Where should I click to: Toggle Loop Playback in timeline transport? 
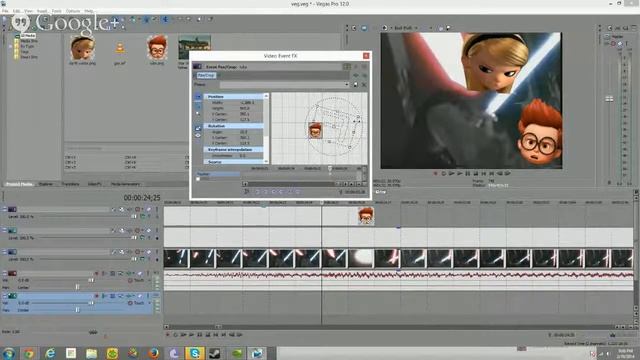click(176, 335)
